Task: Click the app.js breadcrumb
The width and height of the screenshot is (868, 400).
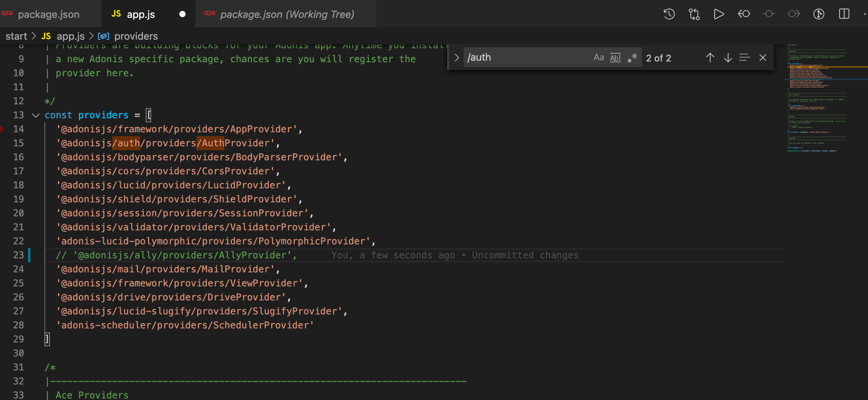Action: coord(71,36)
